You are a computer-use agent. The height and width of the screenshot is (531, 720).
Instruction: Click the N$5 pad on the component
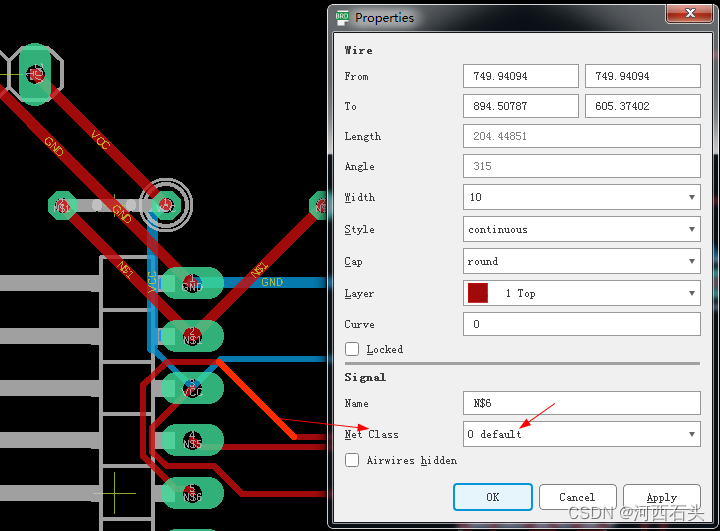(x=192, y=440)
